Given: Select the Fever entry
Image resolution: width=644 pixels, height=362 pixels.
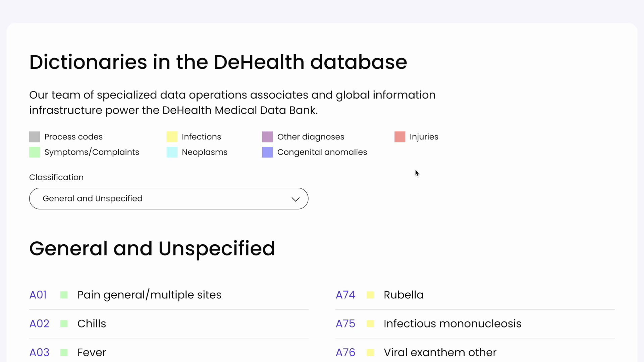Looking at the screenshot, I should tap(92, 353).
